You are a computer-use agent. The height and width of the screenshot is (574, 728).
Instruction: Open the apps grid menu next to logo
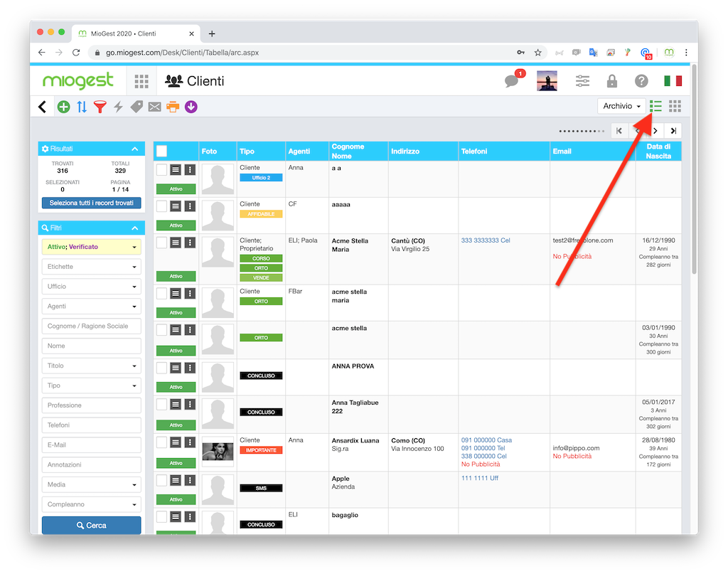pos(141,81)
